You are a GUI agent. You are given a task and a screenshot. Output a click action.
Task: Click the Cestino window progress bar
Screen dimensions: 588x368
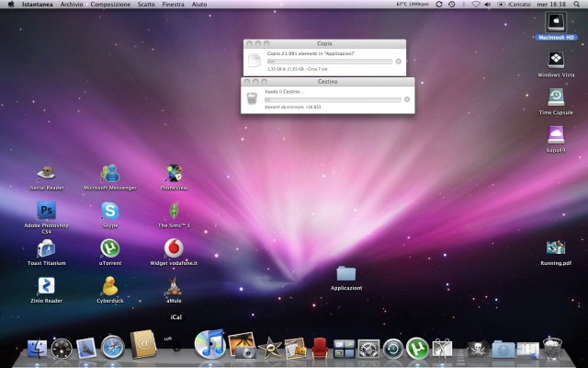tap(333, 99)
